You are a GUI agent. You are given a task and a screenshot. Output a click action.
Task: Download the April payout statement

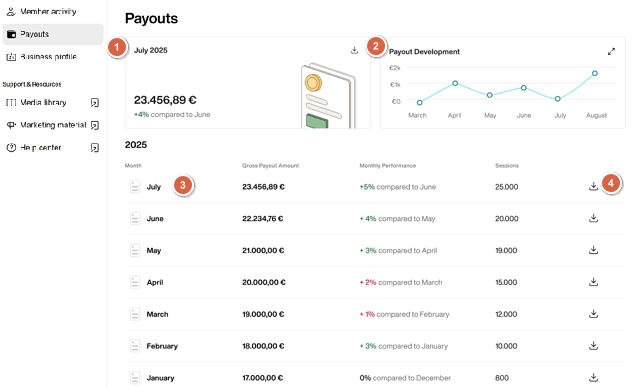coord(594,282)
